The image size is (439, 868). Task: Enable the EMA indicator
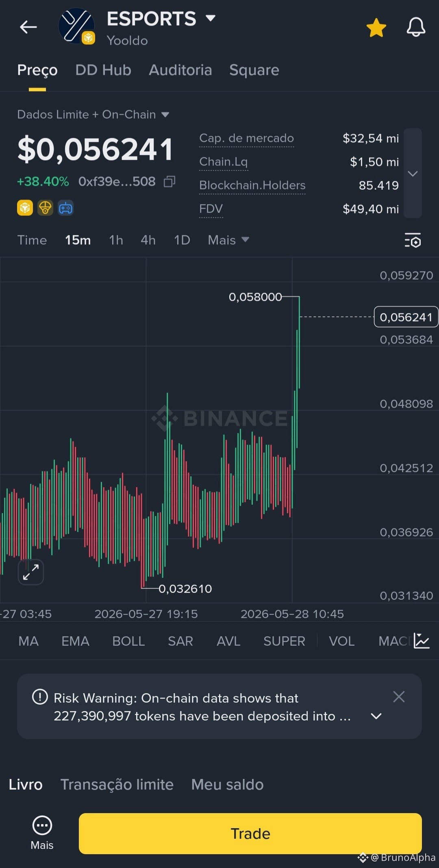75,641
